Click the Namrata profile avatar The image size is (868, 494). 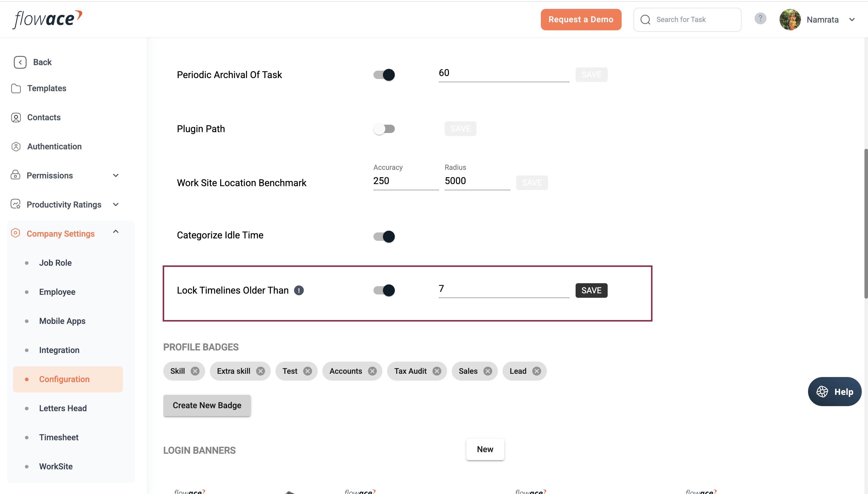(x=790, y=20)
